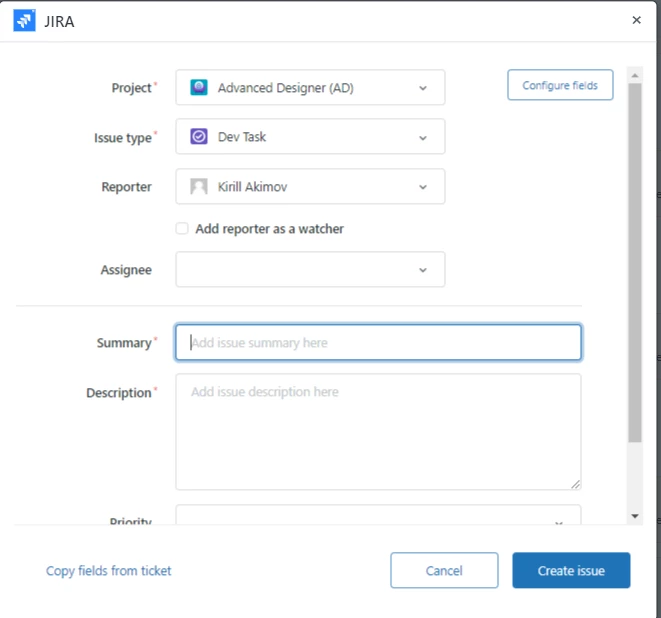This screenshot has height=618, width=661.
Task: Cancel the issue creation
Action: pyautogui.click(x=444, y=570)
